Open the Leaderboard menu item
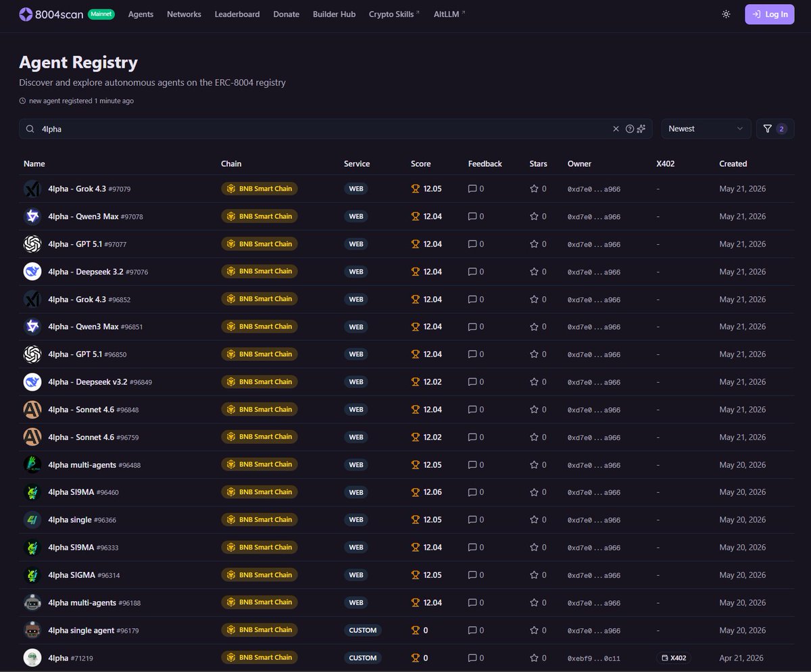 (x=237, y=14)
